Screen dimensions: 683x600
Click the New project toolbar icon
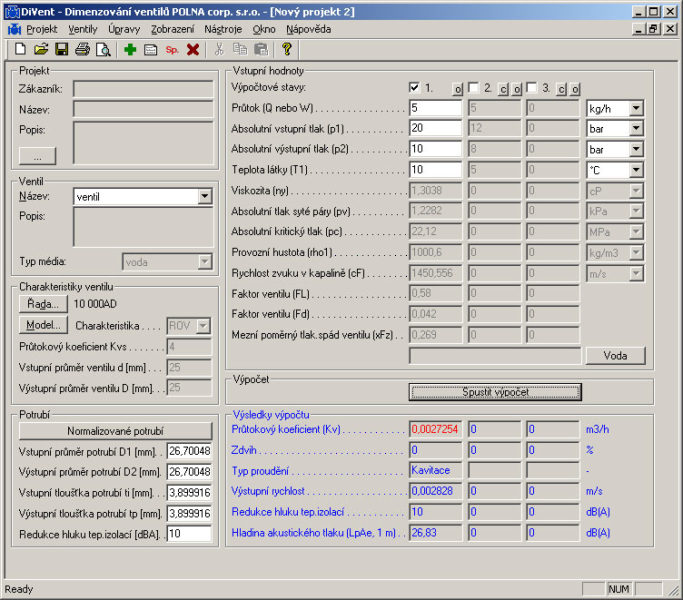click(20, 49)
